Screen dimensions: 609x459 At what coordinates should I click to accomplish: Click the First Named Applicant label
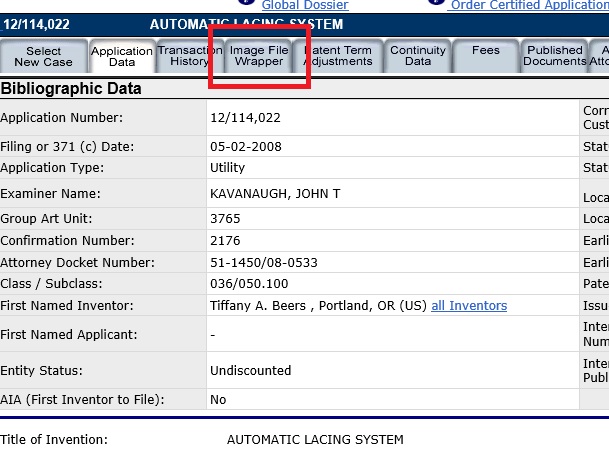point(69,335)
